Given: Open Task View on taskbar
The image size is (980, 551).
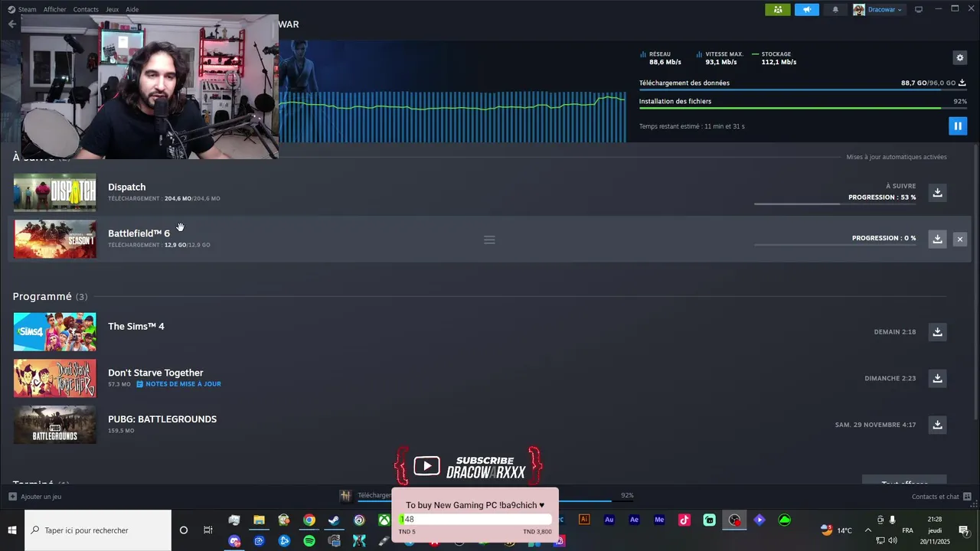Looking at the screenshot, I should point(208,530).
